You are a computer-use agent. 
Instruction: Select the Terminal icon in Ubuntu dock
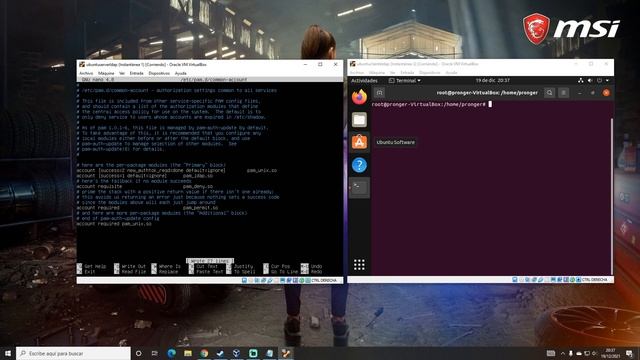tap(359, 188)
